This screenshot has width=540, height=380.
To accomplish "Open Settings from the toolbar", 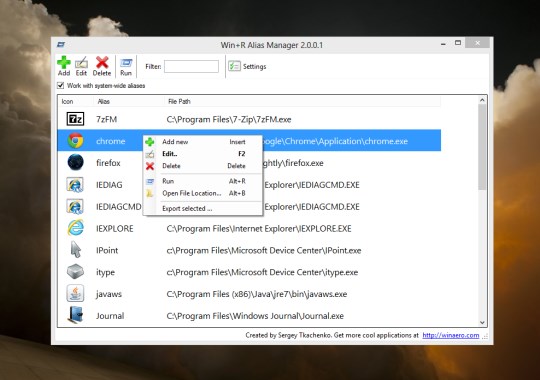I will pyautogui.click(x=247, y=66).
